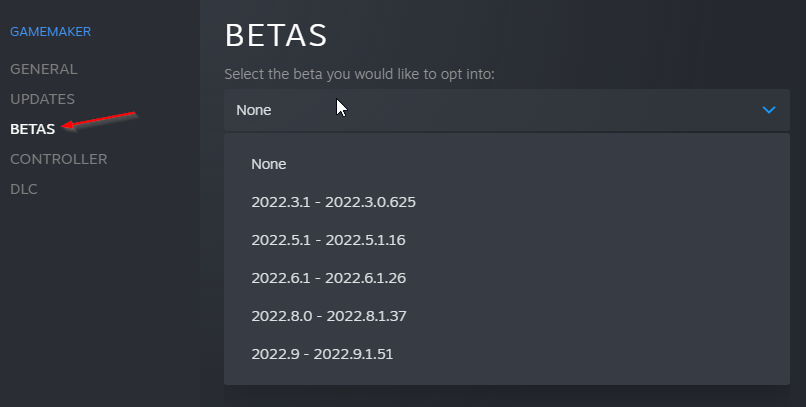
Task: Click the red arrow pointing at BETAS
Action: pyautogui.click(x=98, y=120)
